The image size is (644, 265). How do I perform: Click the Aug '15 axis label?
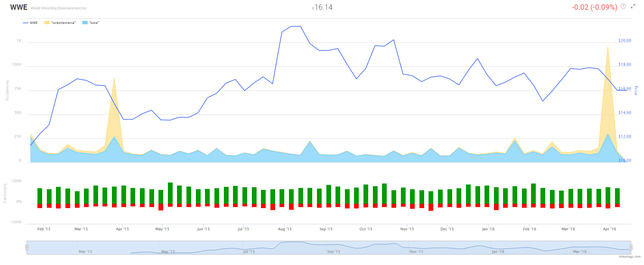click(x=285, y=229)
